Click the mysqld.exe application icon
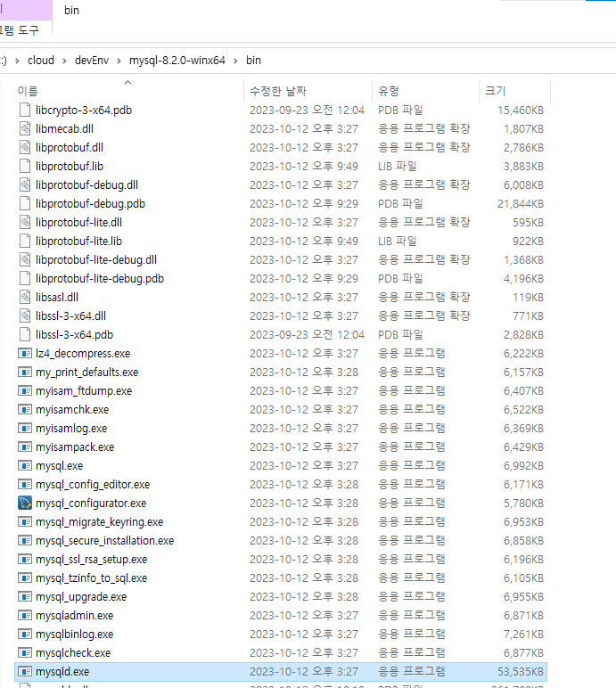 tap(25, 671)
